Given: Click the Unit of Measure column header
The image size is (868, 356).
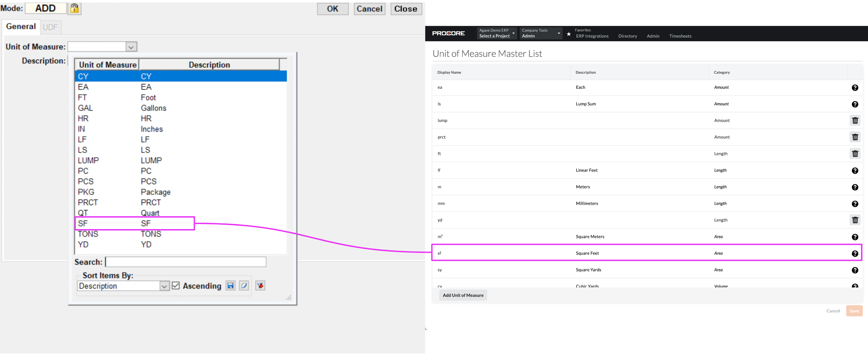Looking at the screenshot, I should (x=107, y=65).
